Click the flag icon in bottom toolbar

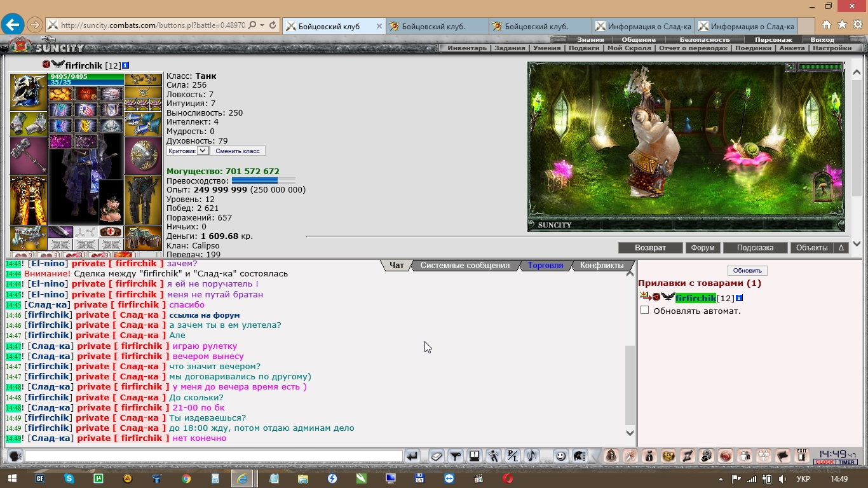tap(782, 456)
